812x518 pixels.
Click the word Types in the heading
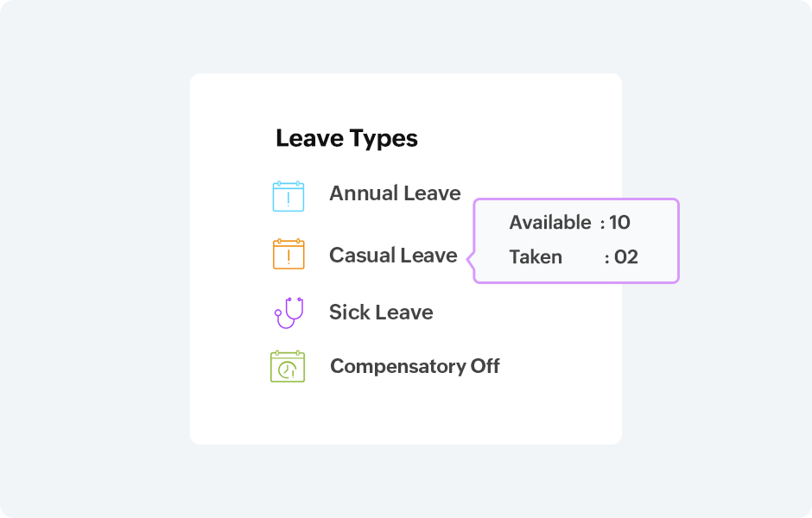[x=383, y=138]
